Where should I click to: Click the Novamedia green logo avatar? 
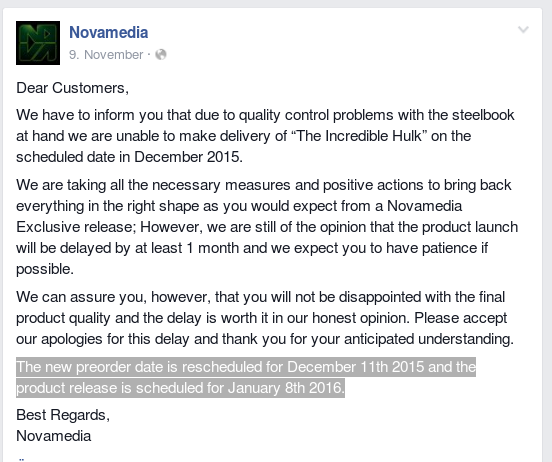[x=38, y=43]
